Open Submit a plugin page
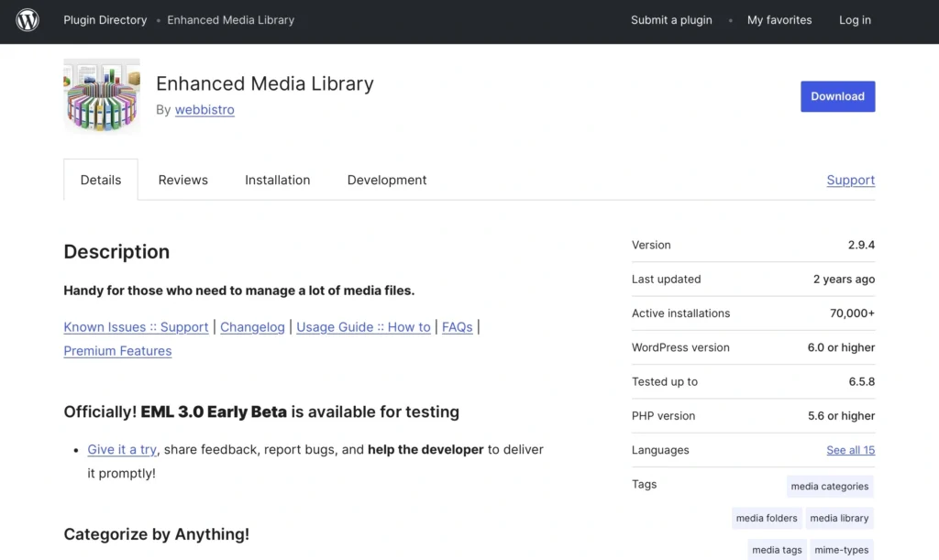 [671, 20]
